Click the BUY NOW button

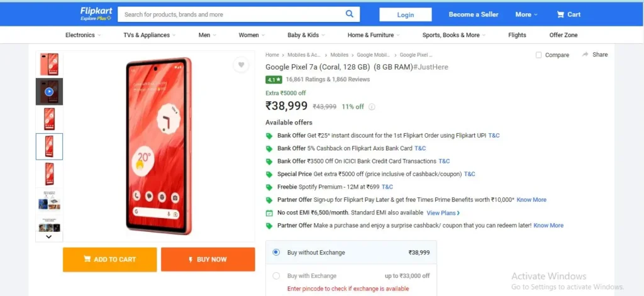point(208,260)
